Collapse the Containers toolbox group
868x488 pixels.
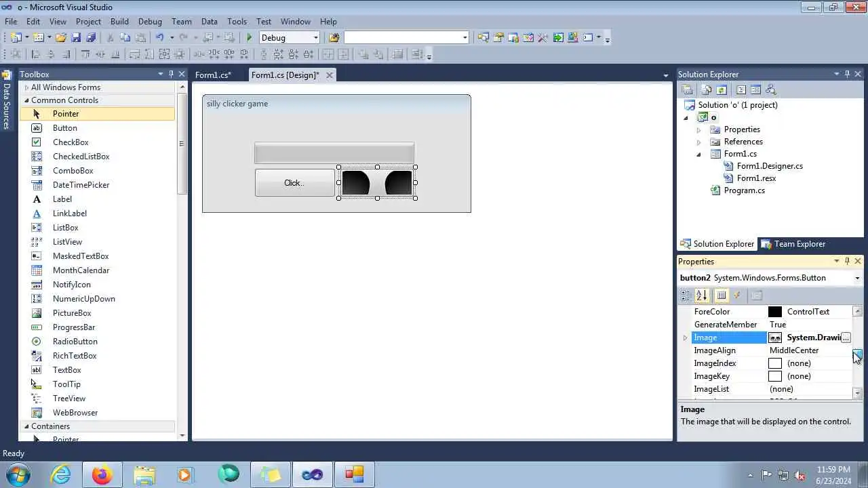(26, 426)
